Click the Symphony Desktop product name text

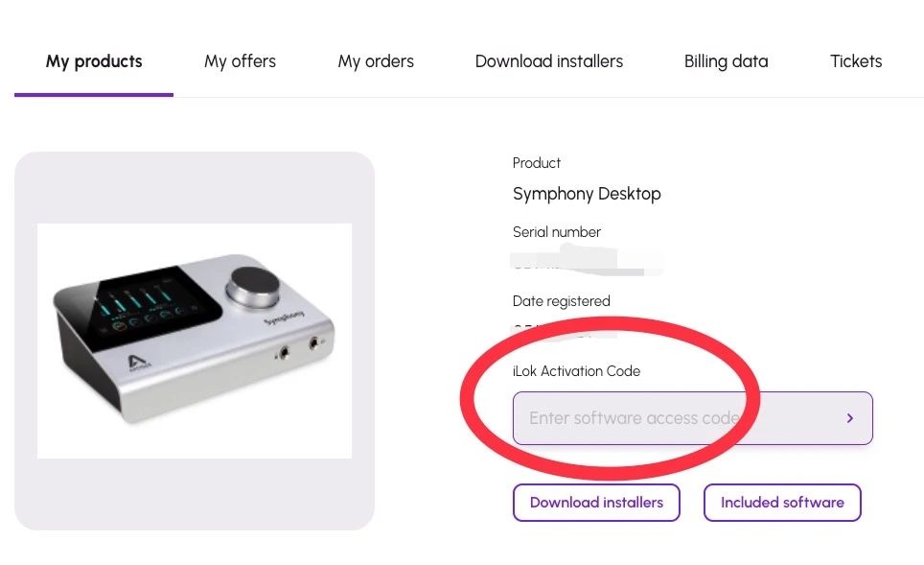click(587, 194)
